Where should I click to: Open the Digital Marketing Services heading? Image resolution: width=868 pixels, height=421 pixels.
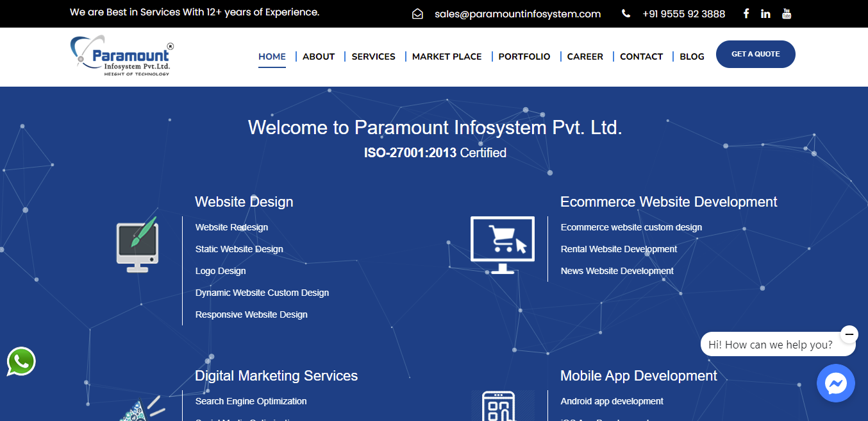276,375
